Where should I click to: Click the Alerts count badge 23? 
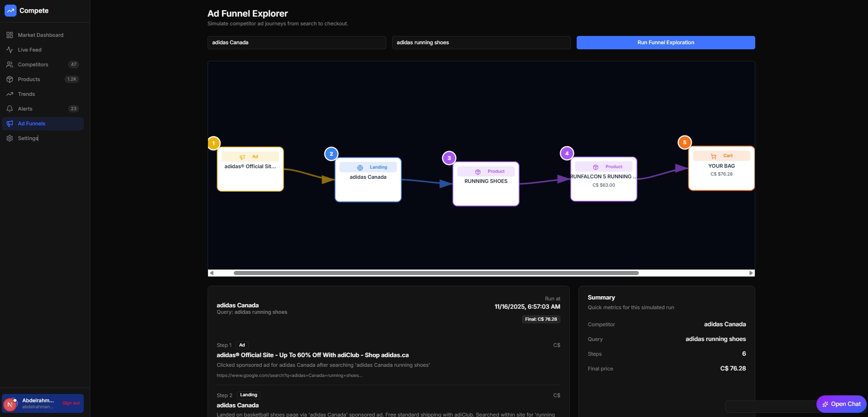(74, 109)
